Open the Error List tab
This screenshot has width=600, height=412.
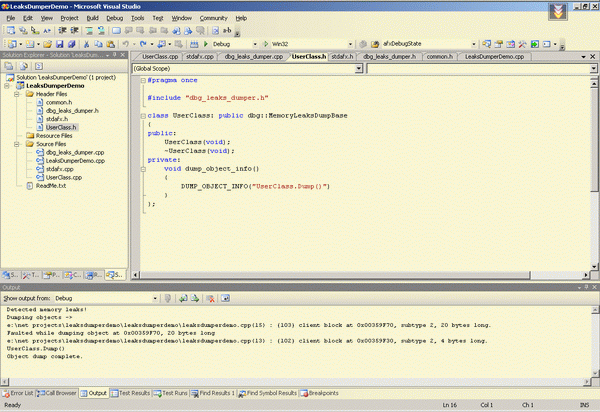pos(18,393)
